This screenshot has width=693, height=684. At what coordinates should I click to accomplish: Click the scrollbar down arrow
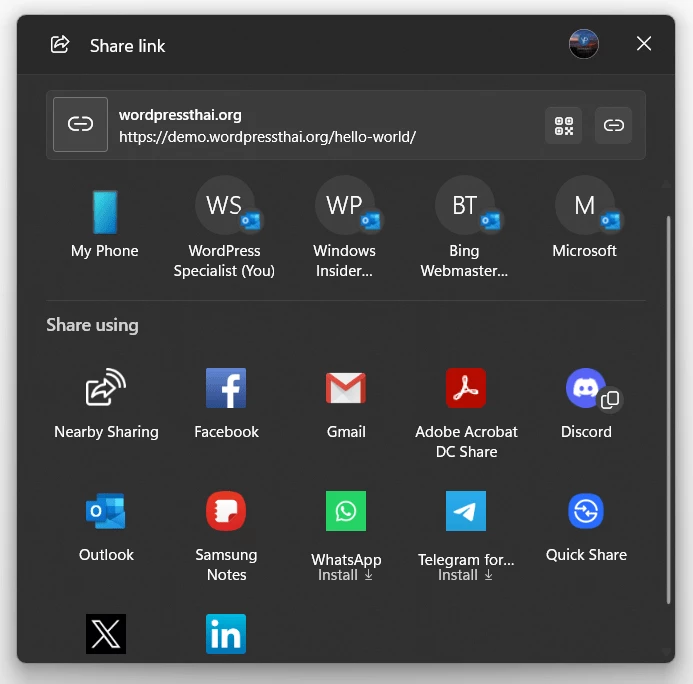[666, 652]
